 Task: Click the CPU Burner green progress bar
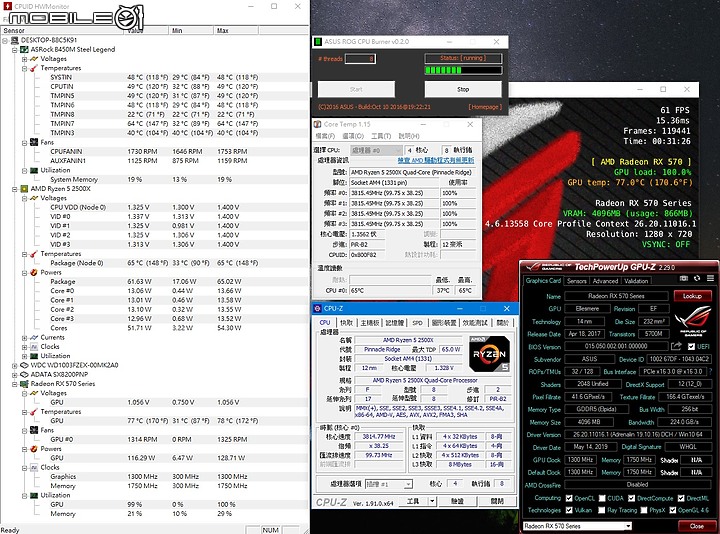click(x=463, y=70)
